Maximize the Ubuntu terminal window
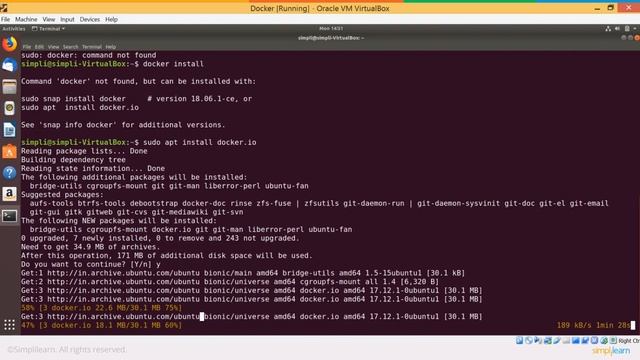This screenshot has height=360, width=640. (630, 38)
